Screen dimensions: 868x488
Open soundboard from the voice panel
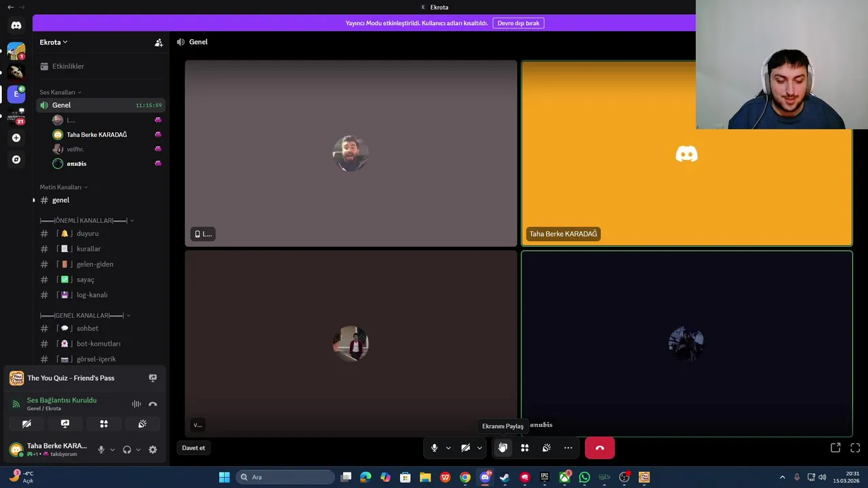[x=142, y=424]
